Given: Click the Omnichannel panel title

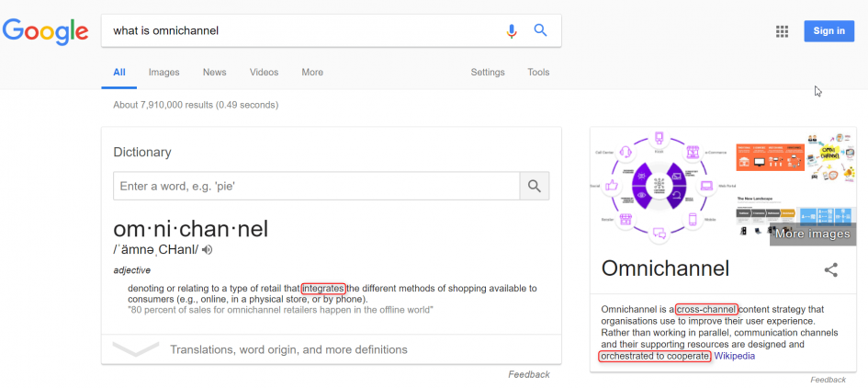Looking at the screenshot, I should [x=665, y=268].
